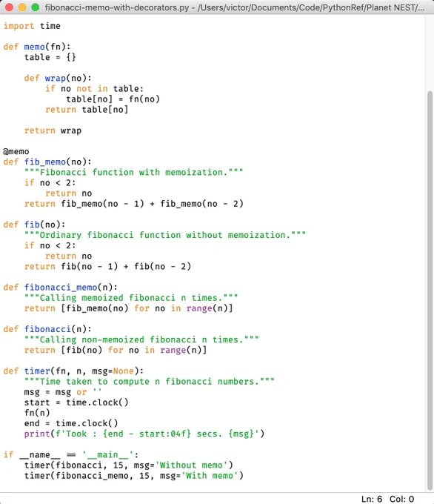Image resolution: width=434 pixels, height=504 pixels.
Task: Click the "msg = msg or ''" line
Action: (63, 392)
